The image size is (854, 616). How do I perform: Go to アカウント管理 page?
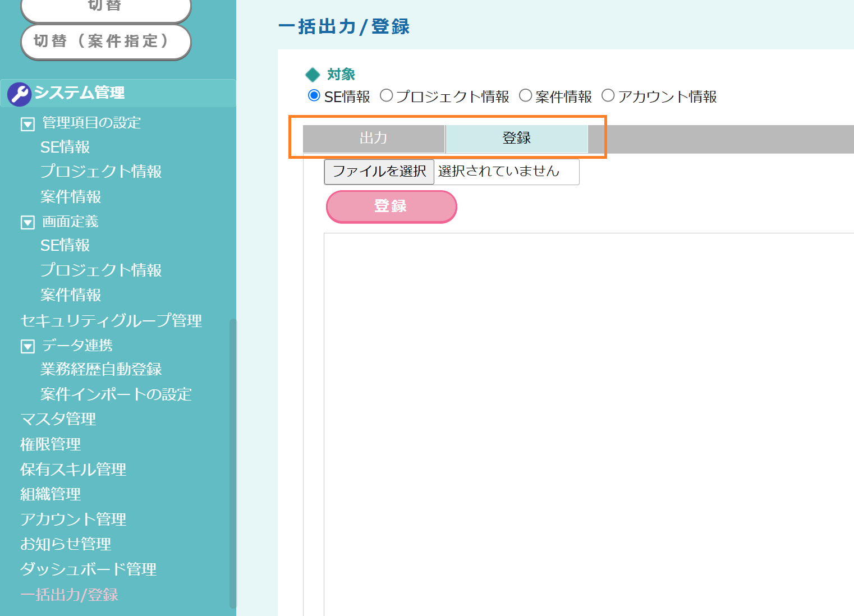point(74,520)
